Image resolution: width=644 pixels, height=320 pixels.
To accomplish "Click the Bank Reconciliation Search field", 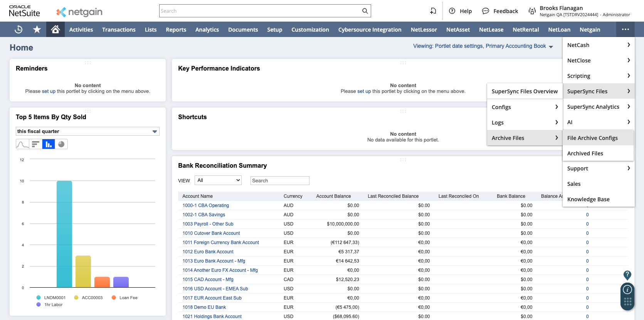I will pos(280,180).
